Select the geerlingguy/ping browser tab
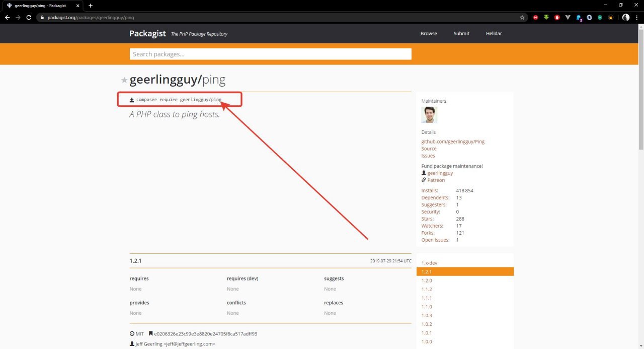 (x=42, y=6)
